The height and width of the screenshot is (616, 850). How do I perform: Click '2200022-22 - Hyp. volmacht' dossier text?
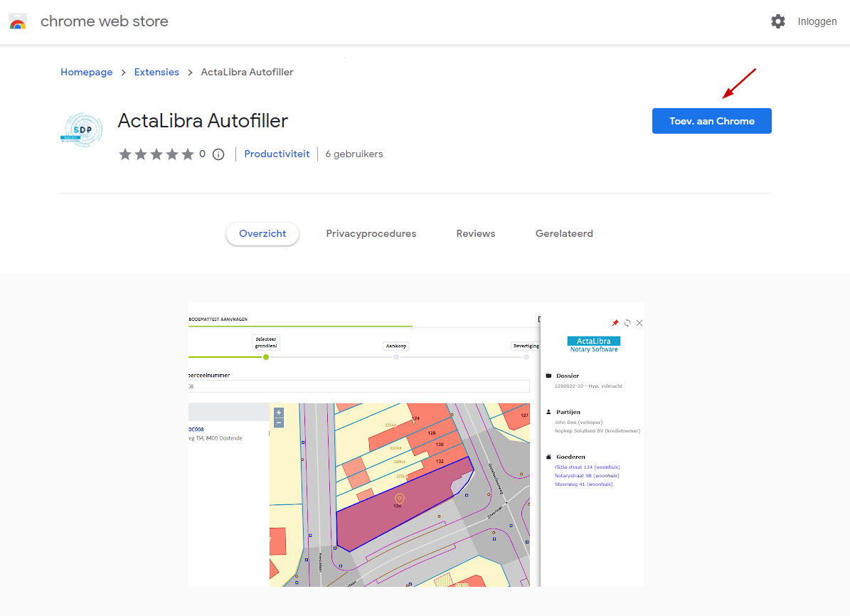[588, 386]
